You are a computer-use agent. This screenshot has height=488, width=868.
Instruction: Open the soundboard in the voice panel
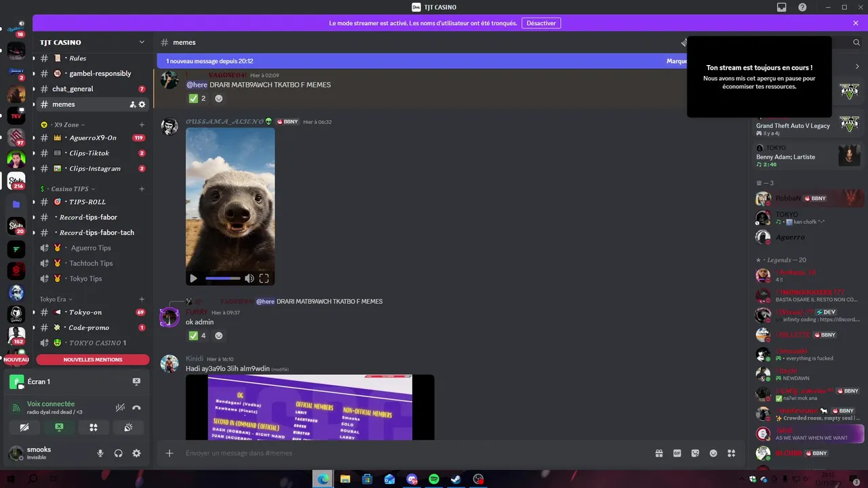coord(128,427)
